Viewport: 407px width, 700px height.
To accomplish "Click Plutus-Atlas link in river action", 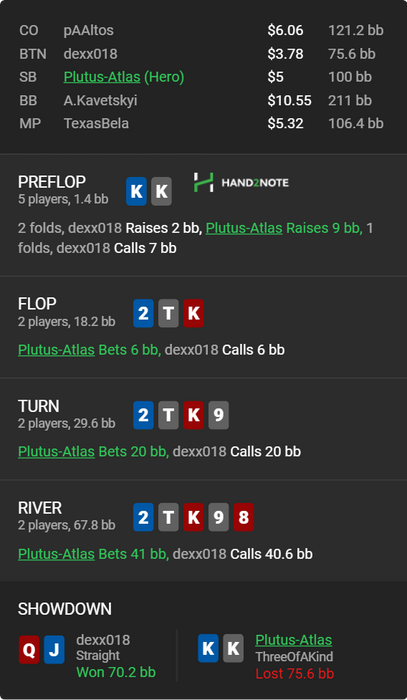I will click(x=56, y=554).
